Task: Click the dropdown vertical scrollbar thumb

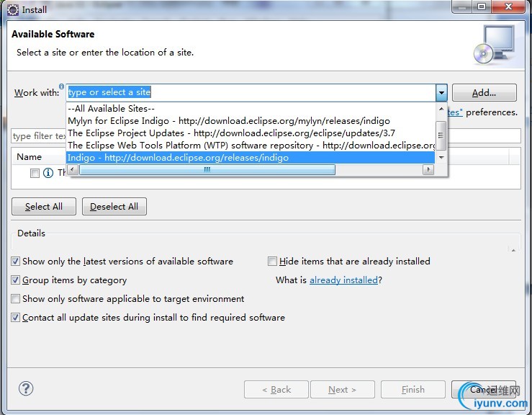Action: pyautogui.click(x=441, y=135)
